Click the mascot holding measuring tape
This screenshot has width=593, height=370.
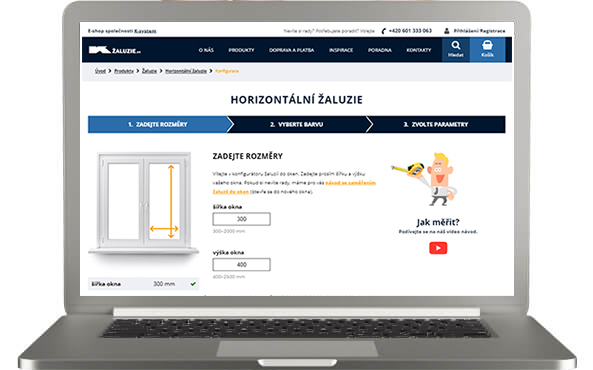pos(427,179)
